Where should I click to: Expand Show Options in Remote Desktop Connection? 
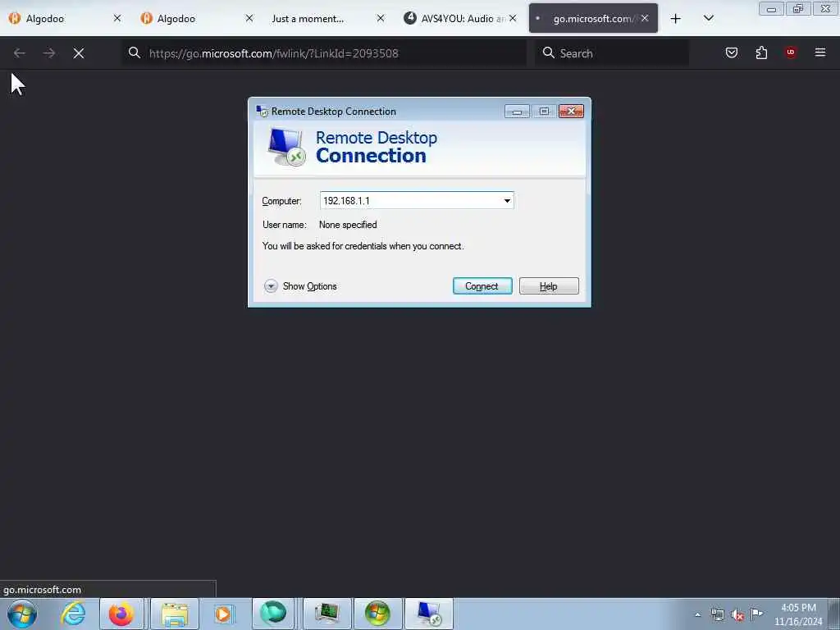(x=300, y=286)
